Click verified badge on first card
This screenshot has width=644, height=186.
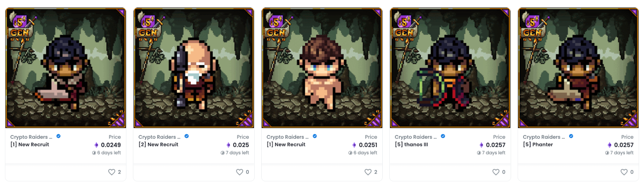coord(58,136)
